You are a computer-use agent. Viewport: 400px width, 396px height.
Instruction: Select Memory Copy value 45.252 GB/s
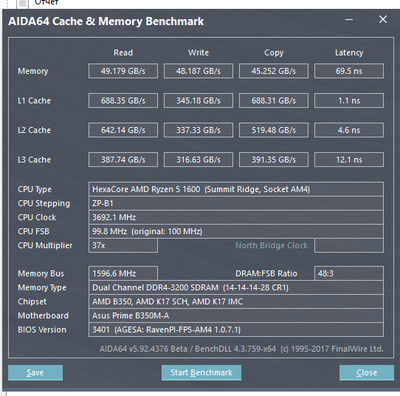click(x=274, y=71)
